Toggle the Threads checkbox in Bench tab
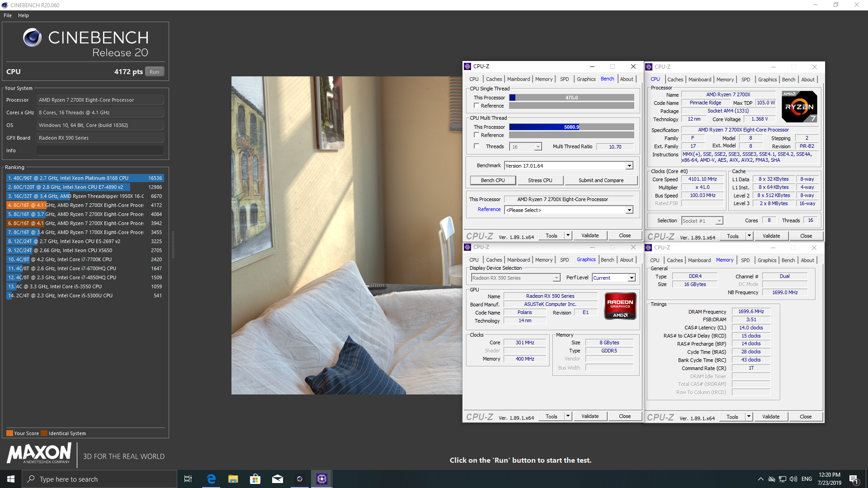Screen dimensions: 868x488 click(476, 146)
